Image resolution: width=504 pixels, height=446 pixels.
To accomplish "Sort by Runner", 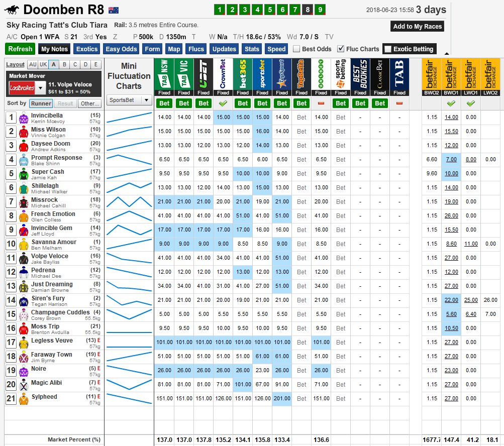I will pyautogui.click(x=41, y=103).
